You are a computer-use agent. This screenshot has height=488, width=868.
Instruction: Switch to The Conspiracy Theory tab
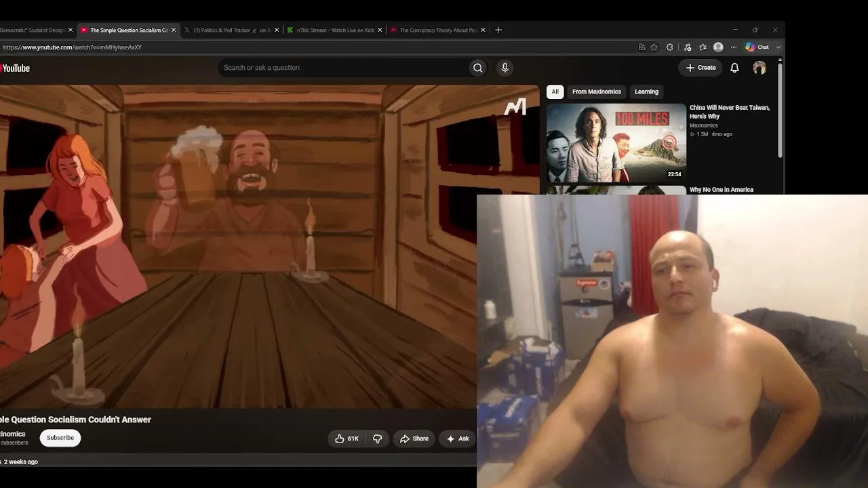pyautogui.click(x=437, y=30)
